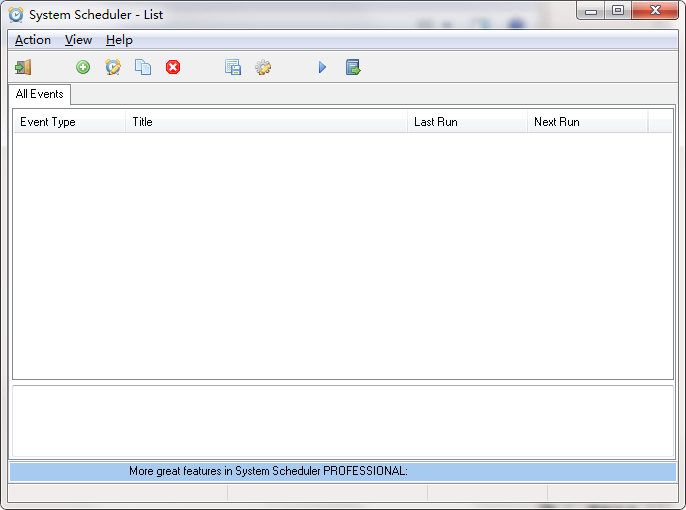The height and width of the screenshot is (510, 686).
Task: Sort list by Last Run column
Action: [x=467, y=122]
